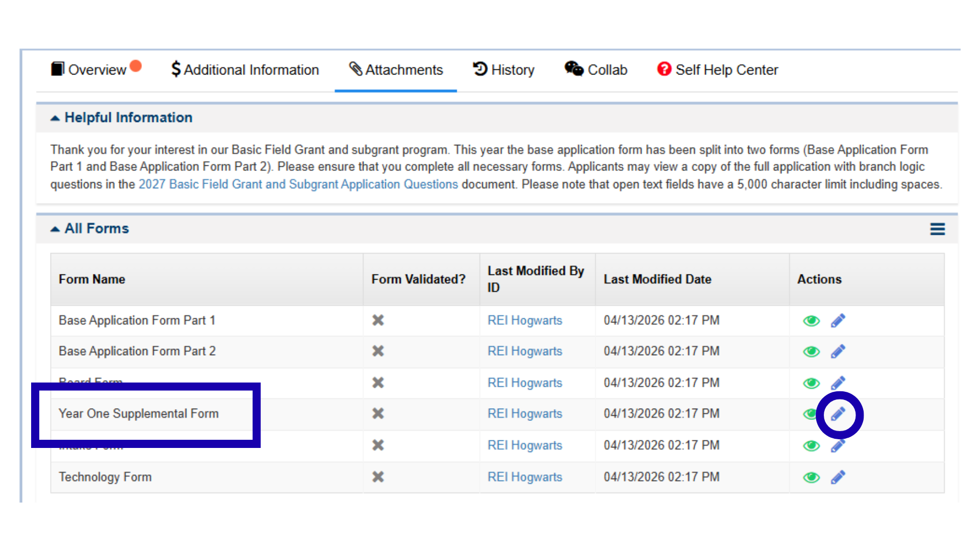980x551 pixels.
Task: Click the Self Help Center question icon
Action: coord(664,69)
